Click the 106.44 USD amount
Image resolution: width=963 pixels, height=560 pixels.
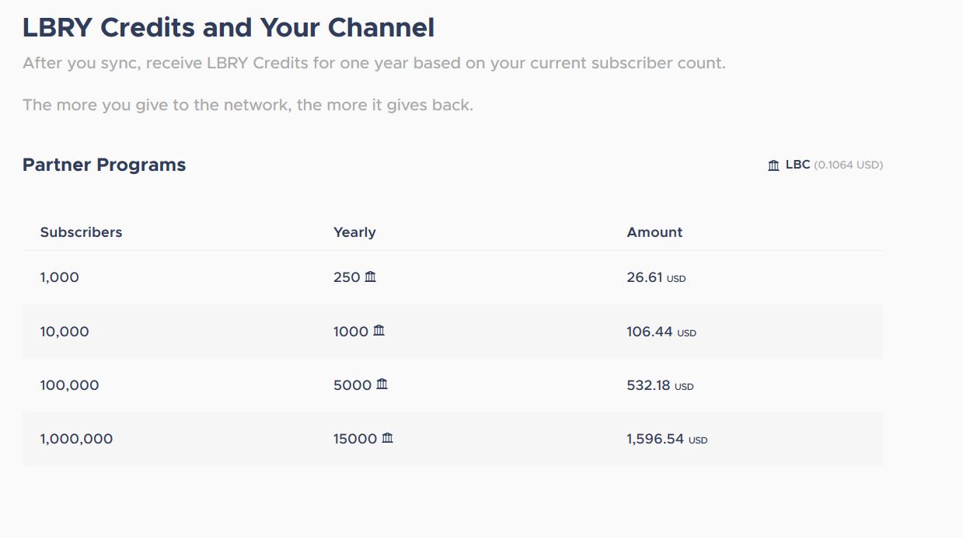click(661, 332)
